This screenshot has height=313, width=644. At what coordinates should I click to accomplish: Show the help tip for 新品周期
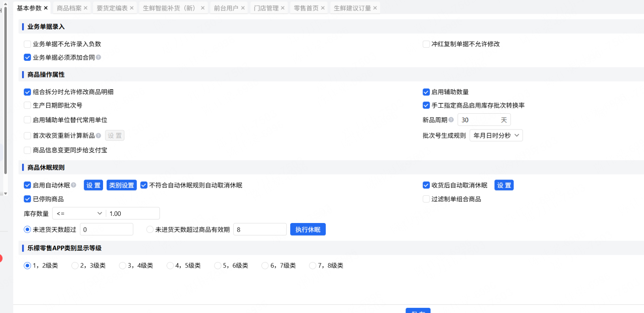point(451,120)
